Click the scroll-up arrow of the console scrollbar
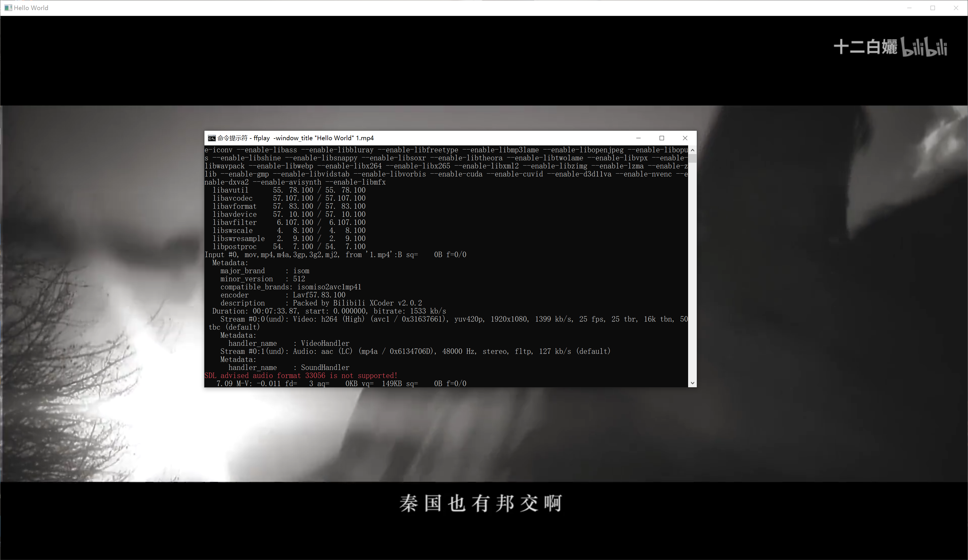Viewport: 968px width, 560px height. point(692,150)
